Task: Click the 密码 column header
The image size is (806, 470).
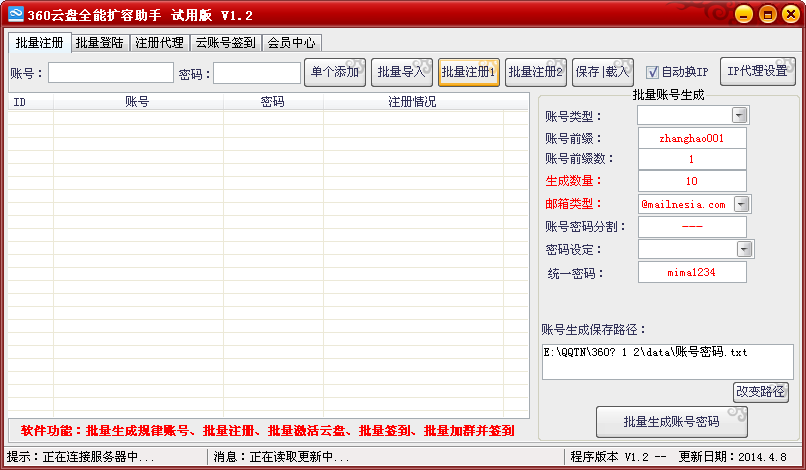Action: (x=273, y=102)
